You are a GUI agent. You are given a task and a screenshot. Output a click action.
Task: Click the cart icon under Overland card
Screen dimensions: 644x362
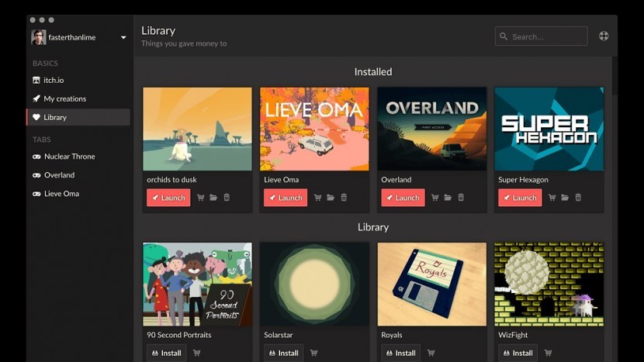click(435, 198)
